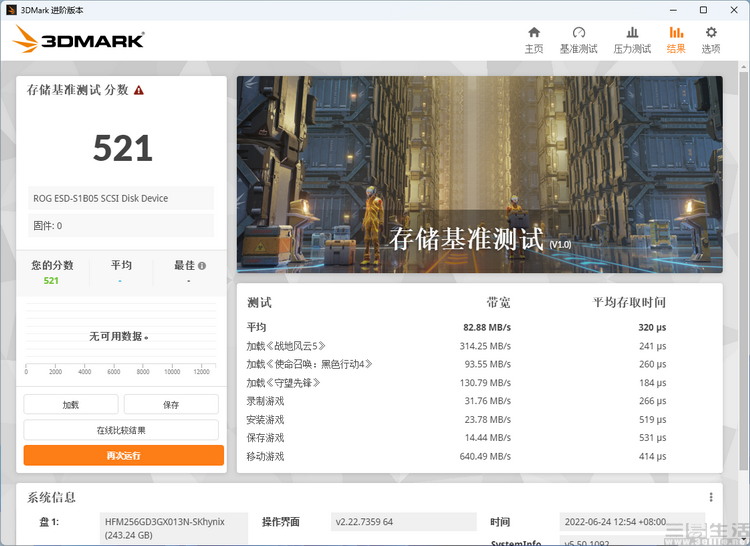
Task: Click the large 521 score
Action: tap(122, 148)
